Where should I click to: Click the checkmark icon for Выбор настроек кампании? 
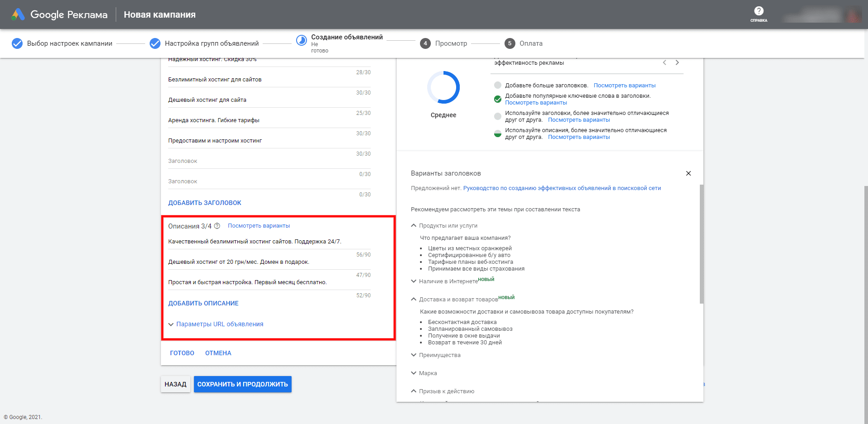17,43
